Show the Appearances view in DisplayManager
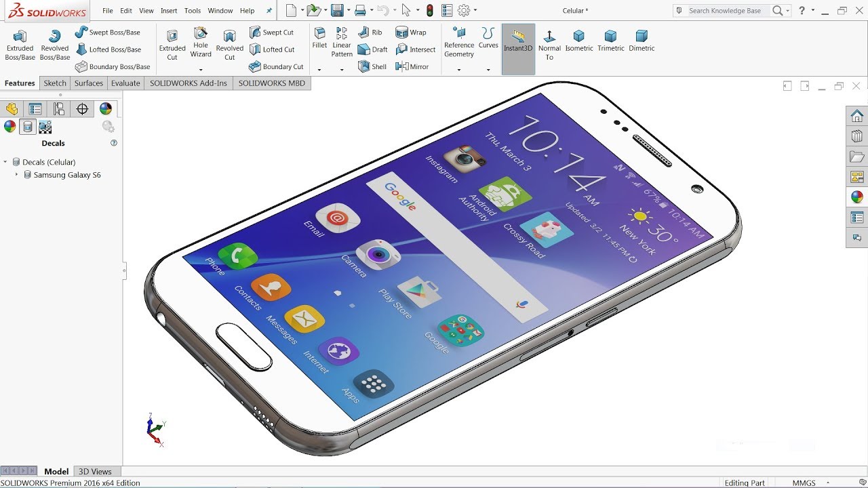The width and height of the screenshot is (868, 488). click(9, 126)
